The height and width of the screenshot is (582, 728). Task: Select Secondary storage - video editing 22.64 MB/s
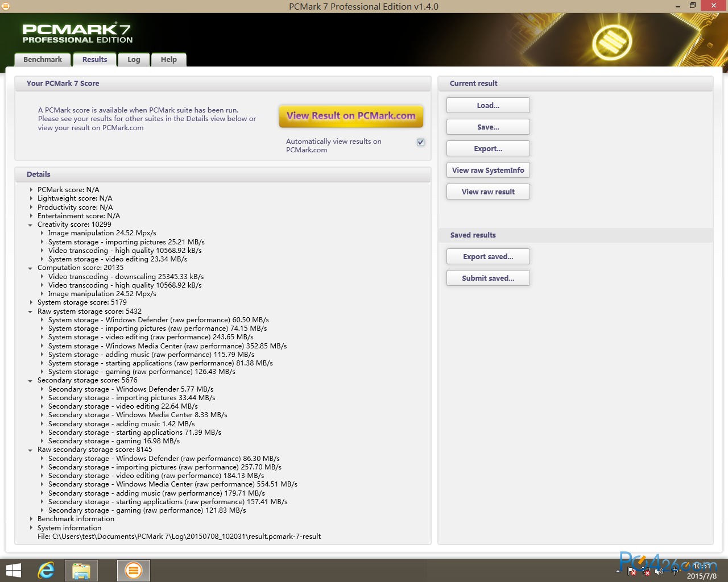tap(123, 406)
